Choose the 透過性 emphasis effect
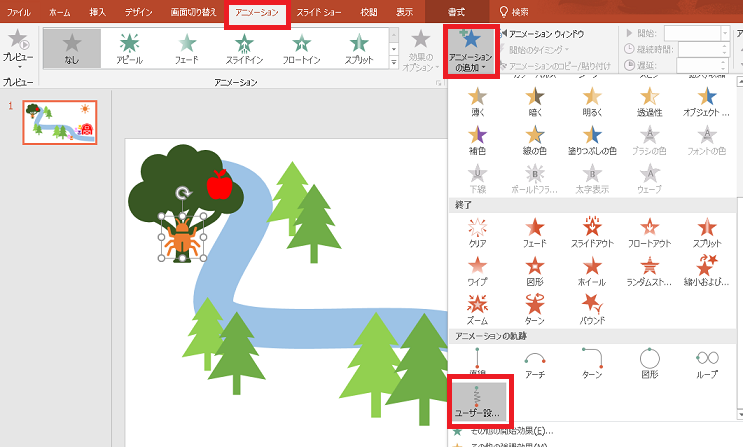The image size is (743, 447). 649,102
